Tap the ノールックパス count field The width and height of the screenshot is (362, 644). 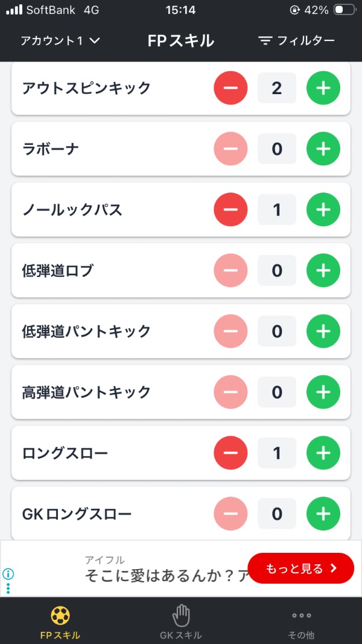tap(277, 209)
